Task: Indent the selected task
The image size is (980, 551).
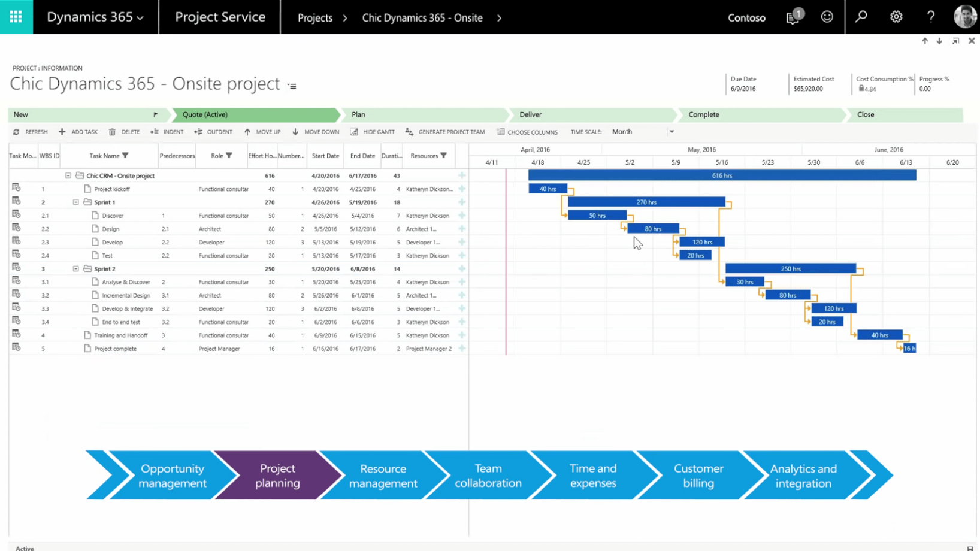Action: (167, 132)
